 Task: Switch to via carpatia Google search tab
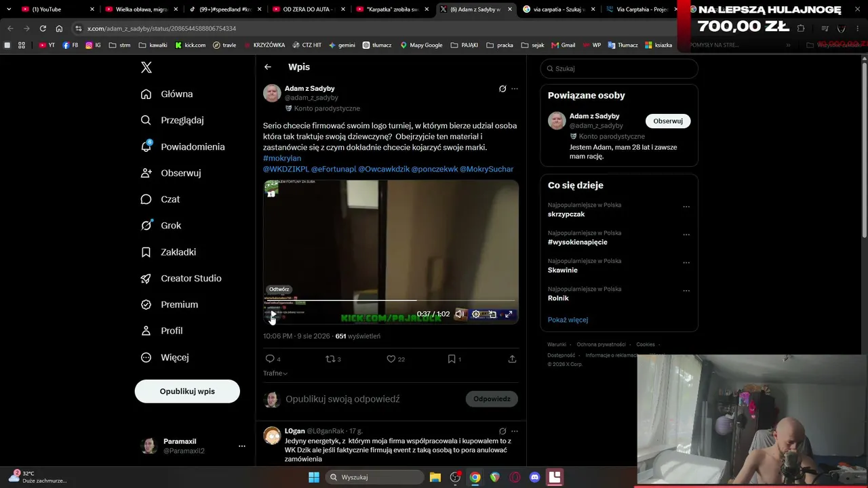(x=558, y=9)
